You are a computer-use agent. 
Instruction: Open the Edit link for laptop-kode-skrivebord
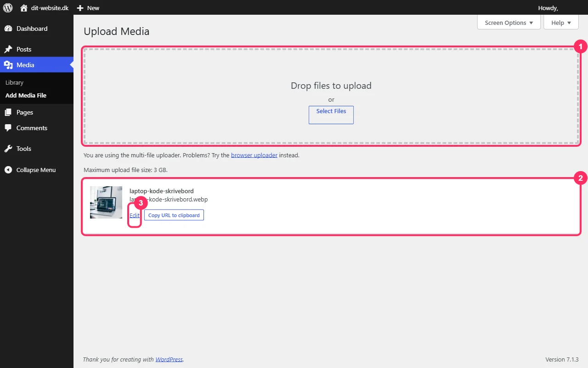pos(134,215)
